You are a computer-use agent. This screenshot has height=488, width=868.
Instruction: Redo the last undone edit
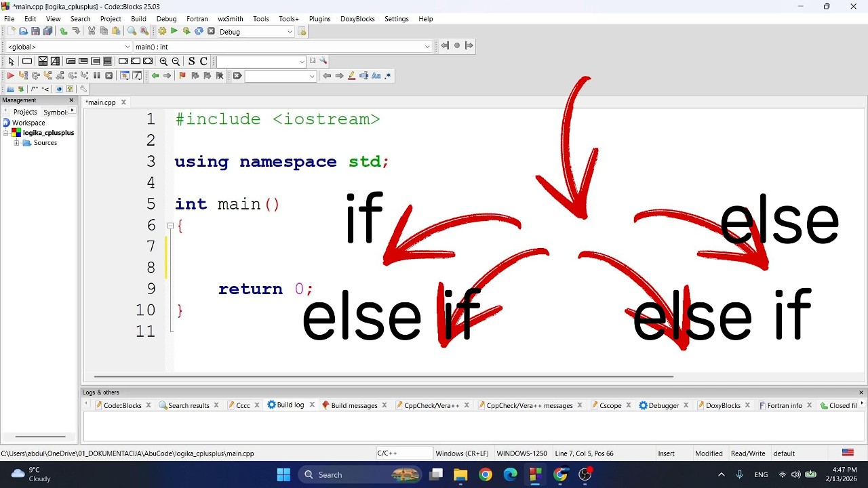coord(76,31)
